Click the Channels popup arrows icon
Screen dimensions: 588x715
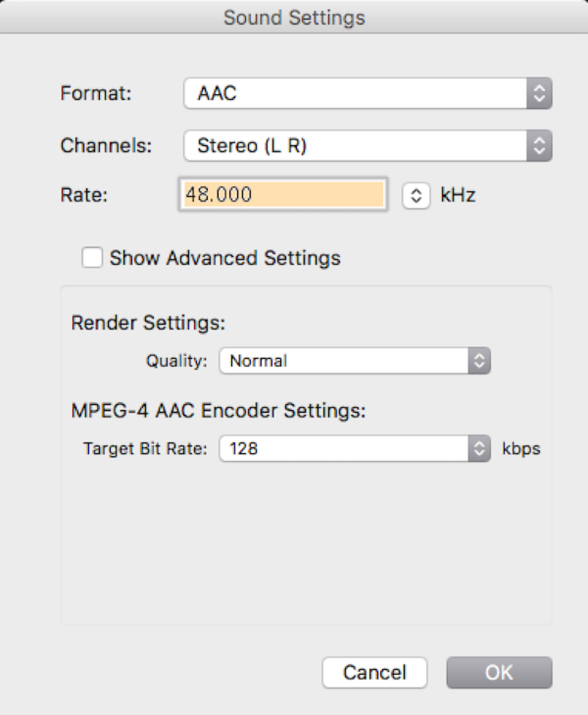pos(539,146)
